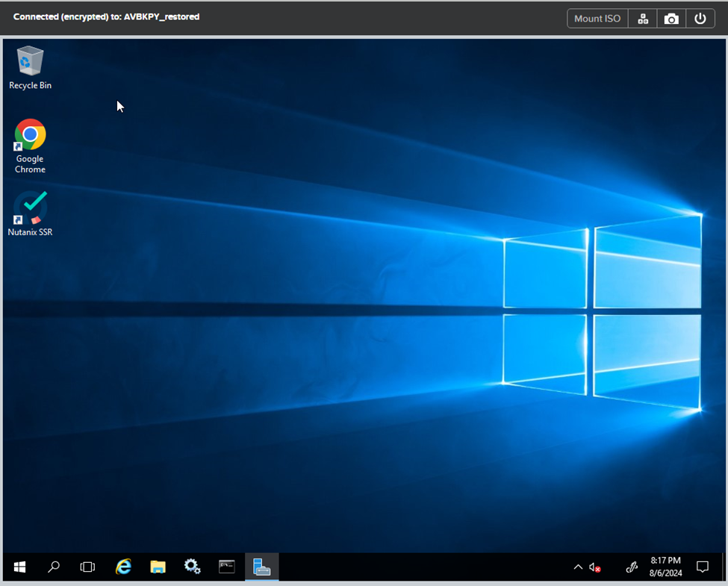Select the Recycle Bin desktop icon
This screenshot has height=586, width=728.
(x=30, y=67)
